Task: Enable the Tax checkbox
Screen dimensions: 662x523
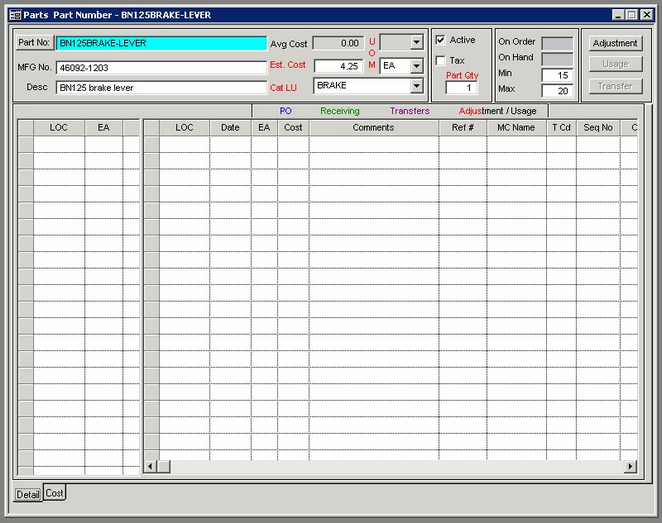Action: point(441,61)
